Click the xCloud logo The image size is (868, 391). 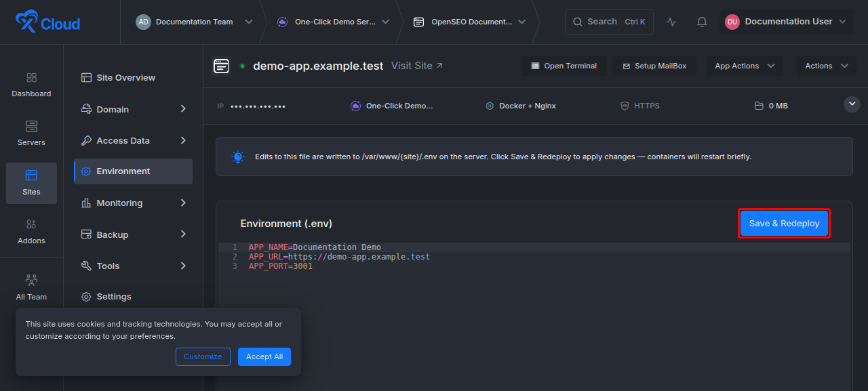coord(47,22)
